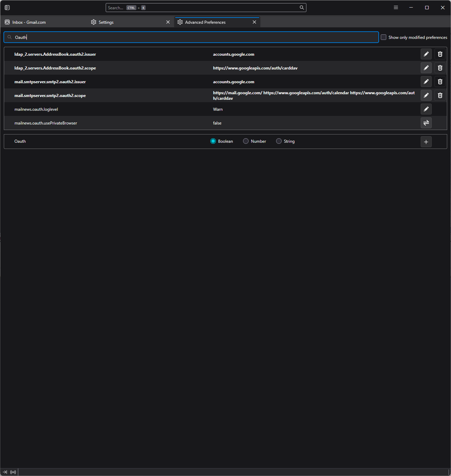Choose the String radio option
This screenshot has height=476, width=451.
pyautogui.click(x=279, y=141)
